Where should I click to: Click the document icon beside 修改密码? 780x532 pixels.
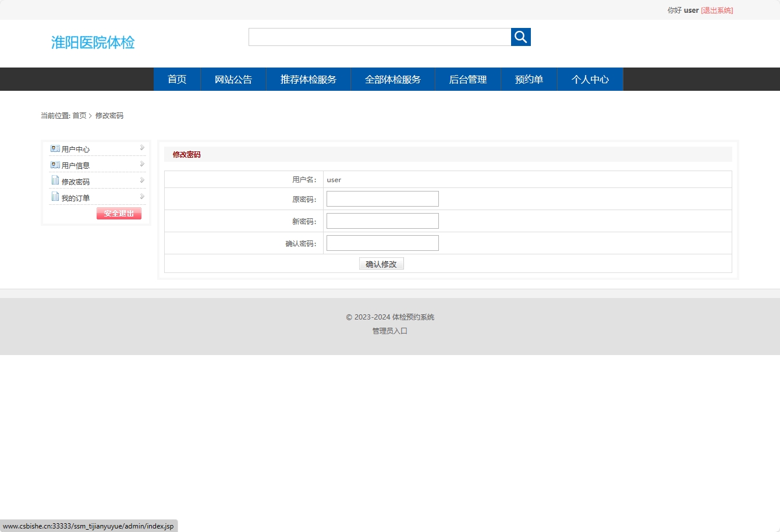click(55, 181)
